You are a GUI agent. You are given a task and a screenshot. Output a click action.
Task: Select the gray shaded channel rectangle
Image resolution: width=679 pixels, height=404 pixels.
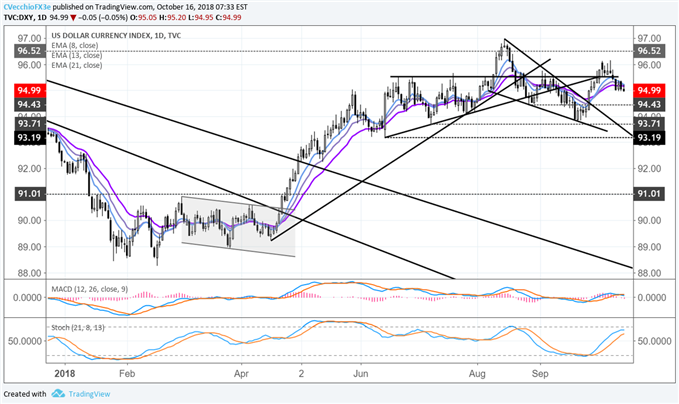(238, 226)
